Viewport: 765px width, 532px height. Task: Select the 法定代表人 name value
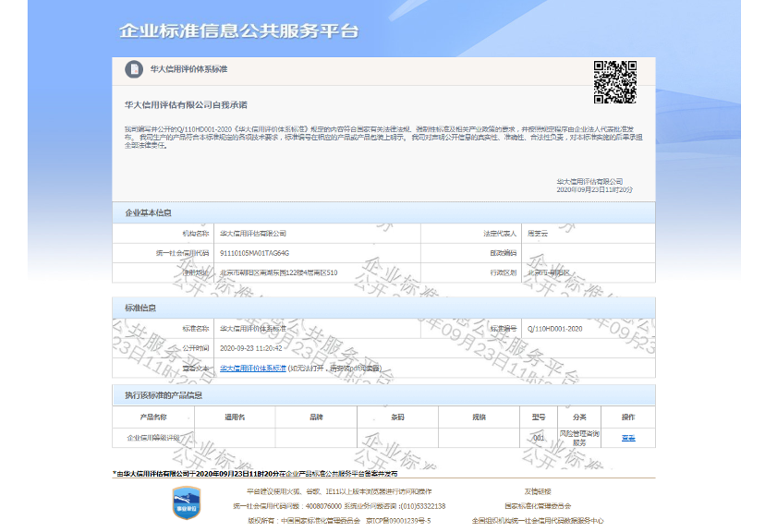click(x=538, y=234)
